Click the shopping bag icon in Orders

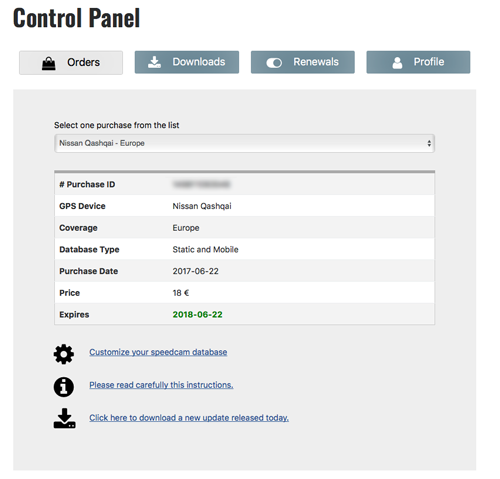(49, 63)
